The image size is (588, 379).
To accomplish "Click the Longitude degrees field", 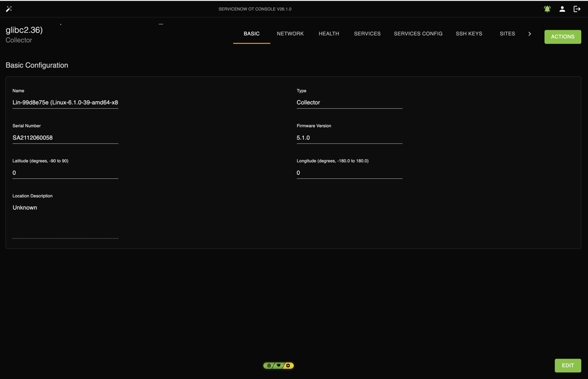I will [349, 173].
